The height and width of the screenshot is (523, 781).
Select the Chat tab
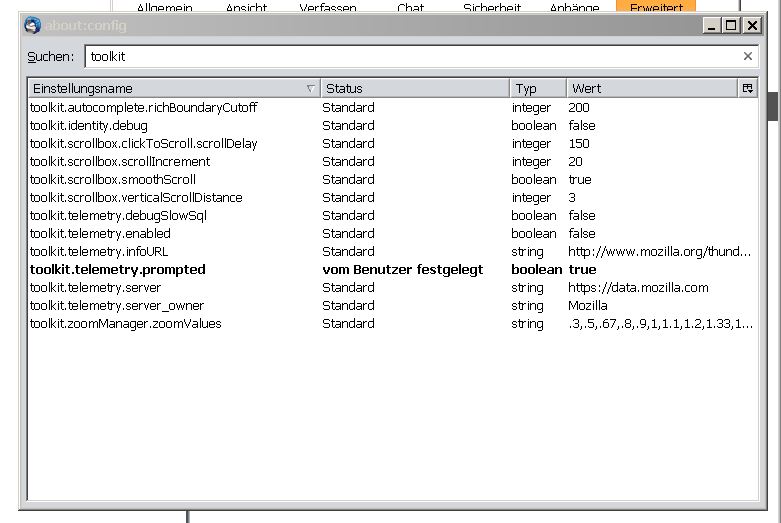tap(410, 7)
